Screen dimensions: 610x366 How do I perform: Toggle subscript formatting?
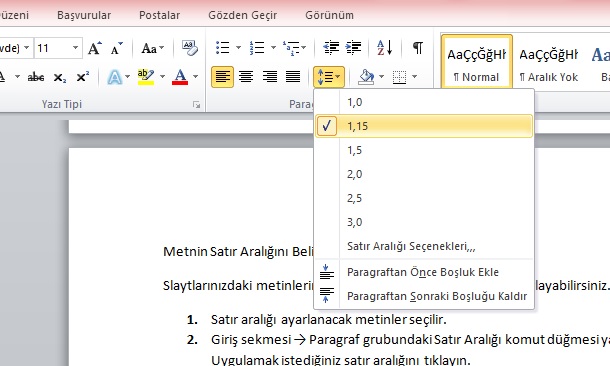[60, 77]
